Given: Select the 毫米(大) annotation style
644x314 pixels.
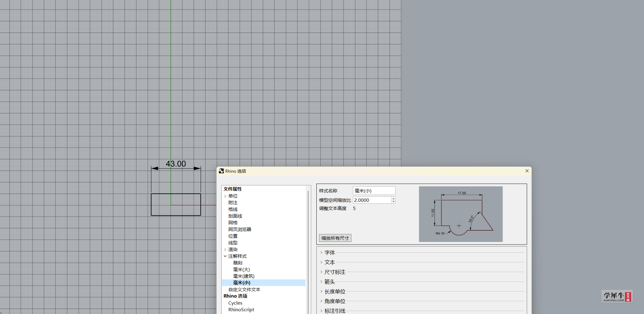Looking at the screenshot, I should coord(242,270).
